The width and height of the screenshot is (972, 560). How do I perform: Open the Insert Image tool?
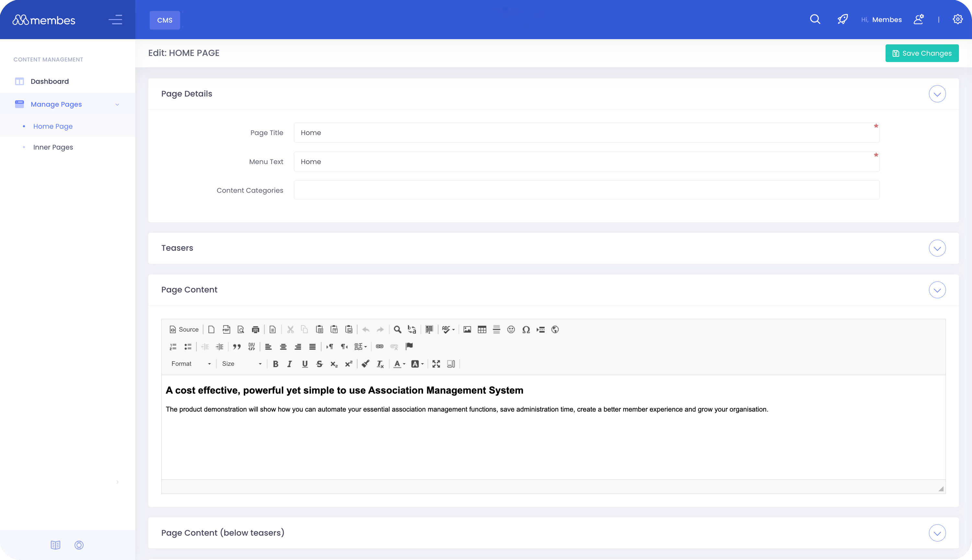pos(467,329)
